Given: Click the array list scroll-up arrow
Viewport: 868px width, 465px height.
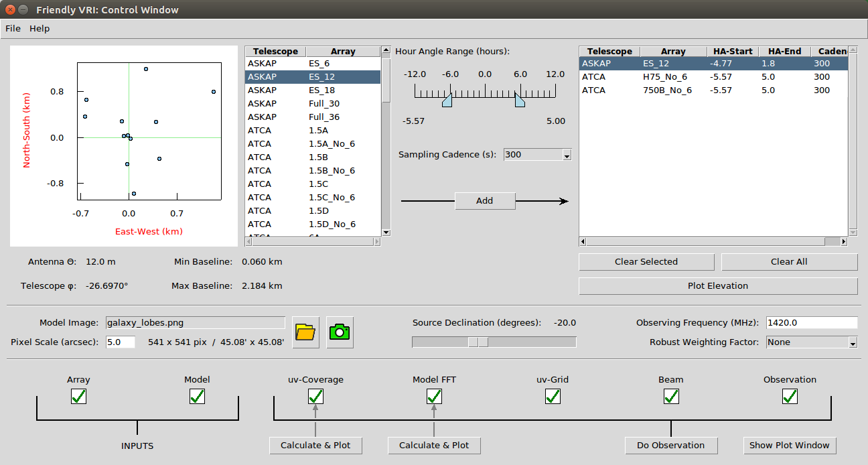Looking at the screenshot, I should [386, 50].
